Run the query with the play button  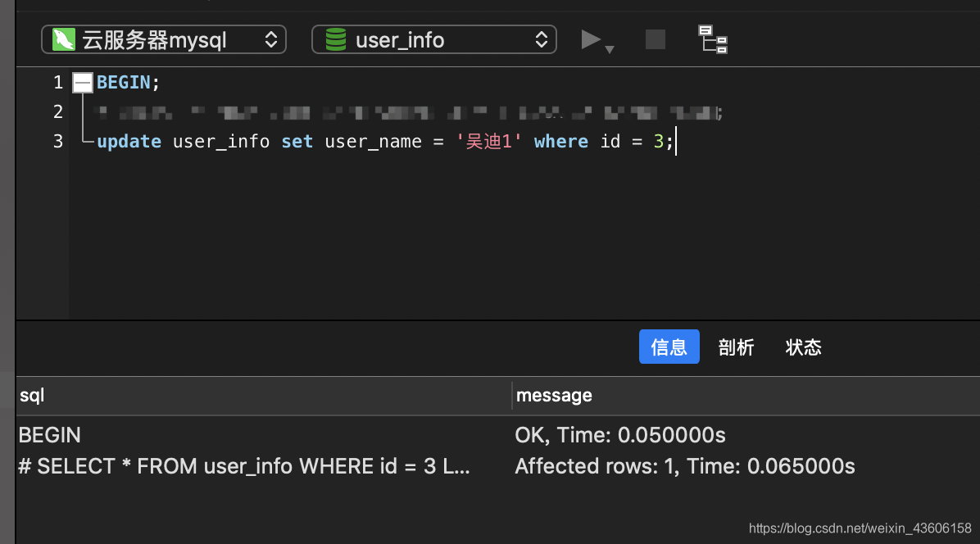tap(590, 39)
